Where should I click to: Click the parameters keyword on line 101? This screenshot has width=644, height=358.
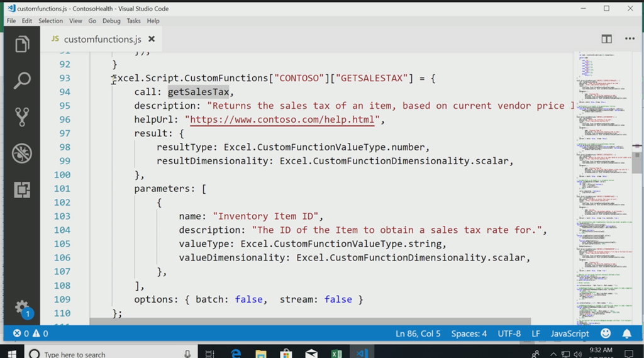click(x=162, y=189)
